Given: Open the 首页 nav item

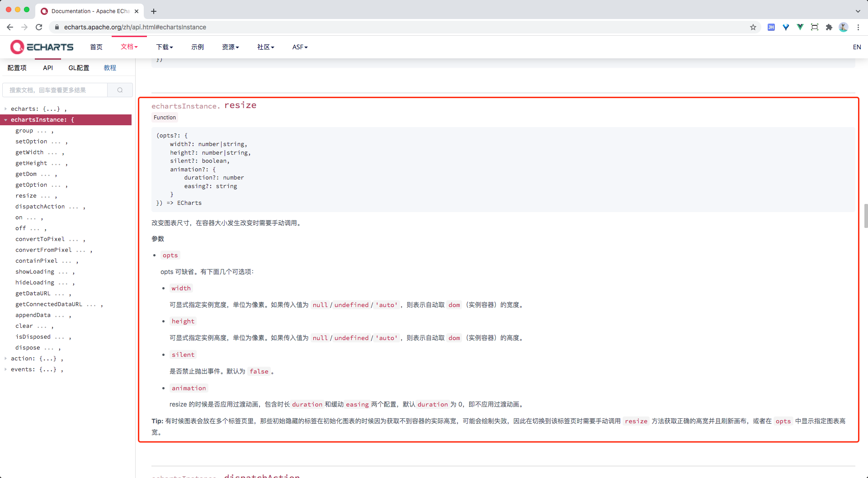Looking at the screenshot, I should (x=96, y=47).
